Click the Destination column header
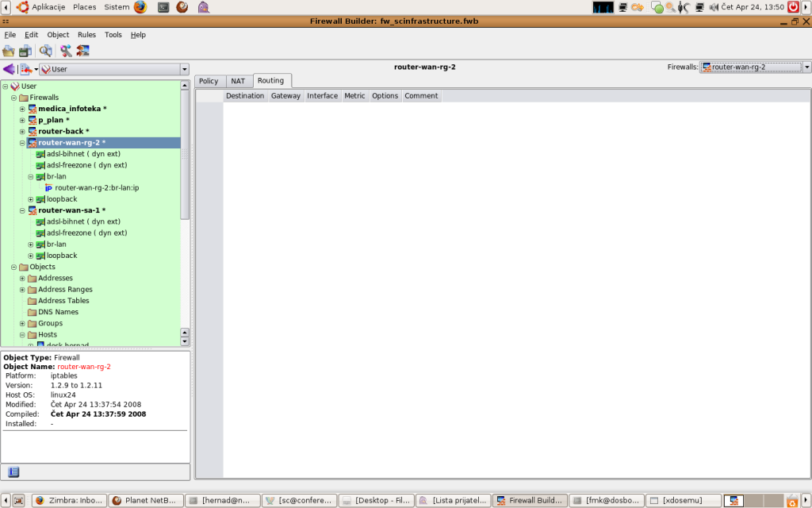 (x=245, y=96)
